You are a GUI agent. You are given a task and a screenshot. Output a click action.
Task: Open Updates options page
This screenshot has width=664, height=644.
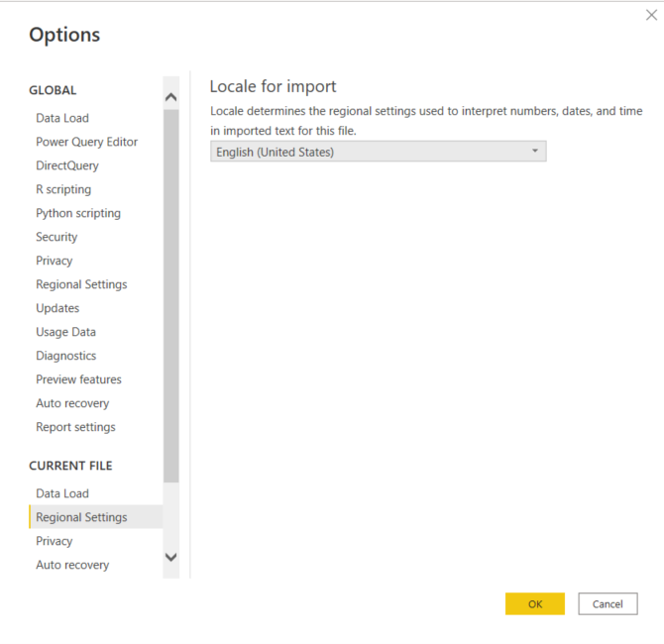click(57, 308)
